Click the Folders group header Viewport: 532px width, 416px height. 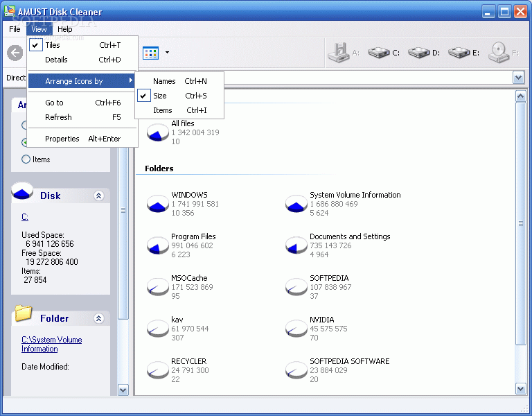click(159, 168)
